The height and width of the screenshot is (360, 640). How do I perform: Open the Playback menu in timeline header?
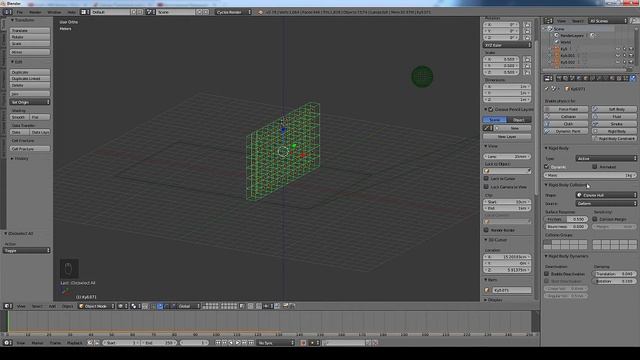[x=74, y=343]
